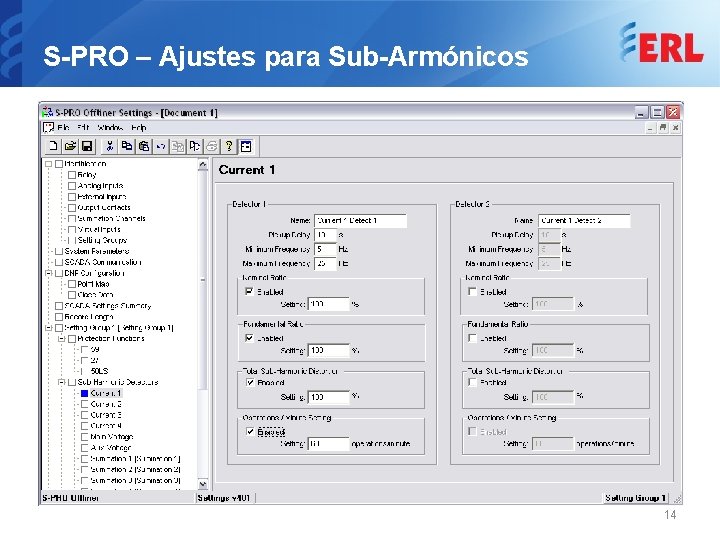Image resolution: width=720 pixels, height=540 pixels.
Task: Click Detector 1 Minimum Frequency field
Action: pyautogui.click(x=326, y=249)
